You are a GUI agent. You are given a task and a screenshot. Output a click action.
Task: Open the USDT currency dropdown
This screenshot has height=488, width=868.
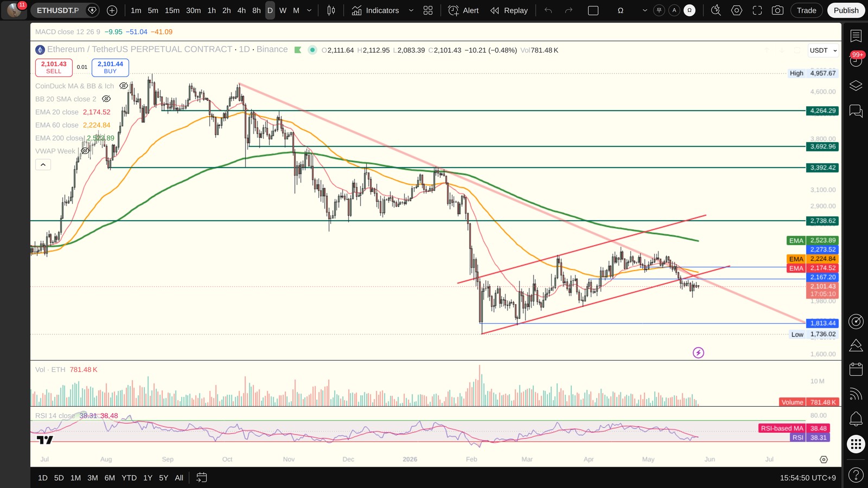pos(823,50)
